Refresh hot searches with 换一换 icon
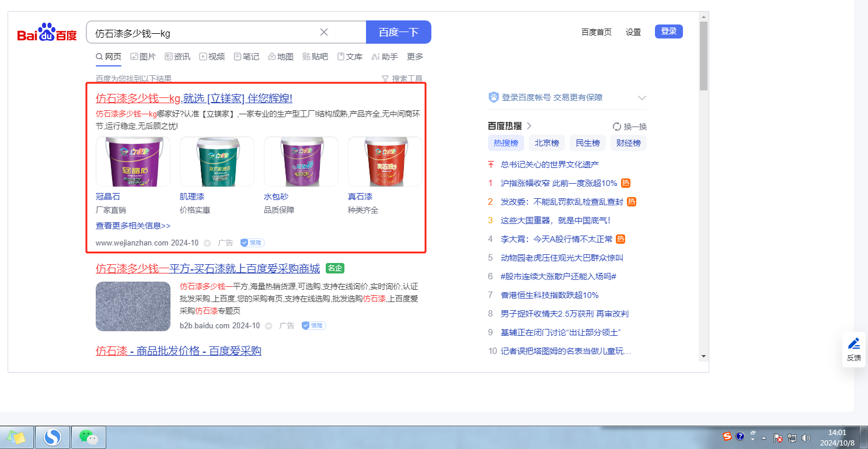Image resolution: width=868 pixels, height=449 pixels. click(616, 127)
